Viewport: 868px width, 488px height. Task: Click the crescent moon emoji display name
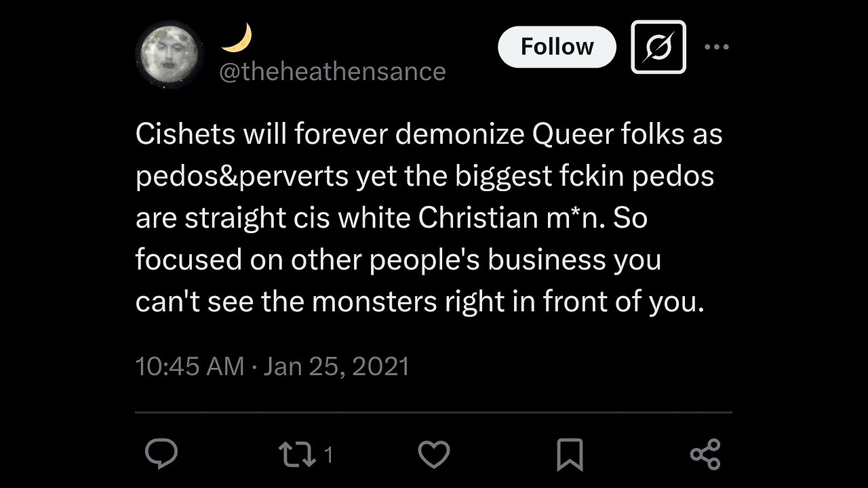tap(237, 37)
